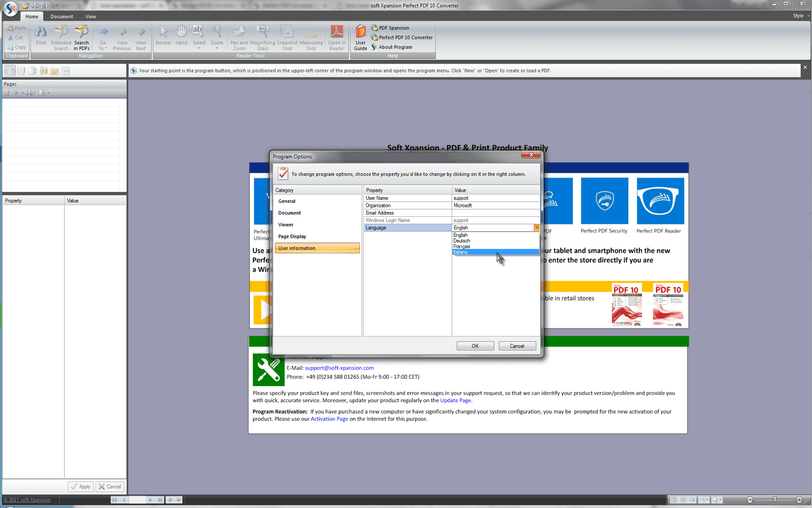Follow the Update Page link
Image resolution: width=812 pixels, height=508 pixels.
[455, 400]
